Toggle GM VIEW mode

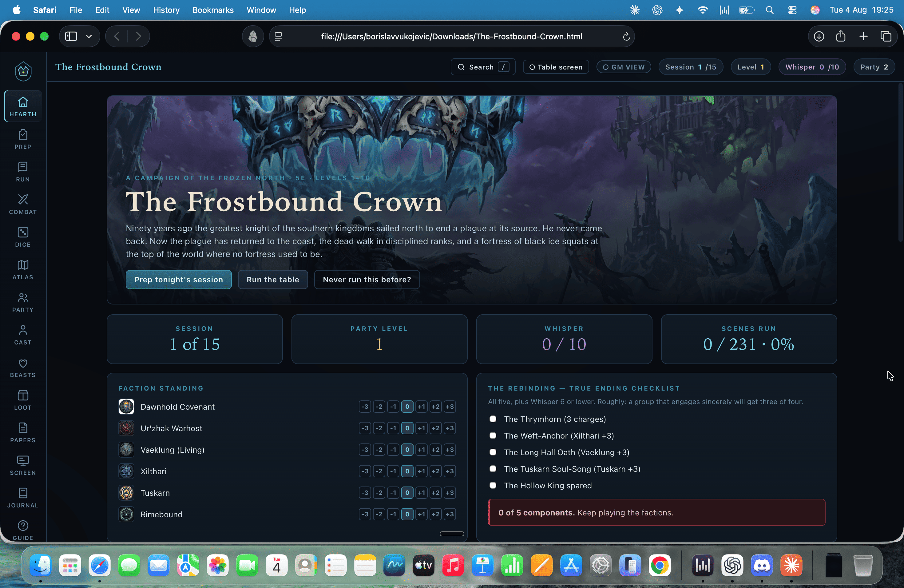point(623,67)
